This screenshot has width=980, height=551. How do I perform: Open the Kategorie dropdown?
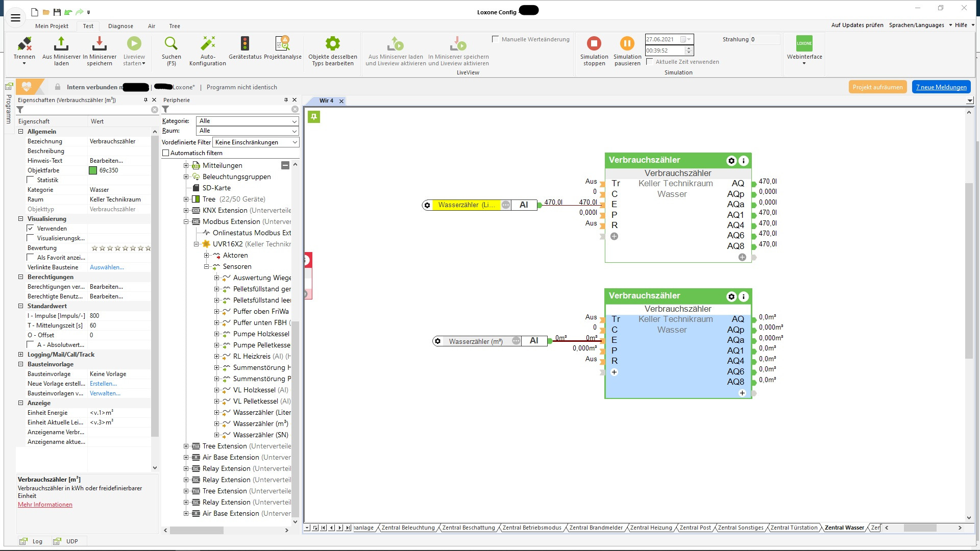(247, 121)
